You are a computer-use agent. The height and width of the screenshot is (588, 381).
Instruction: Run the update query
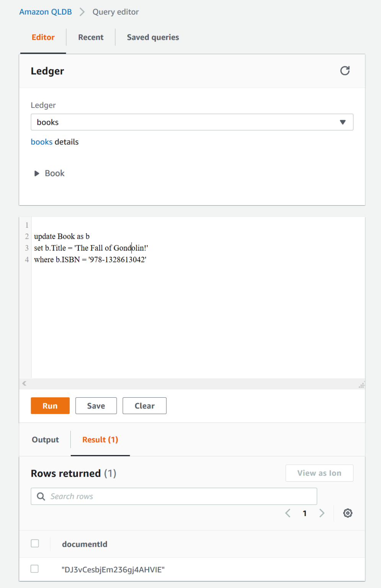pyautogui.click(x=50, y=406)
